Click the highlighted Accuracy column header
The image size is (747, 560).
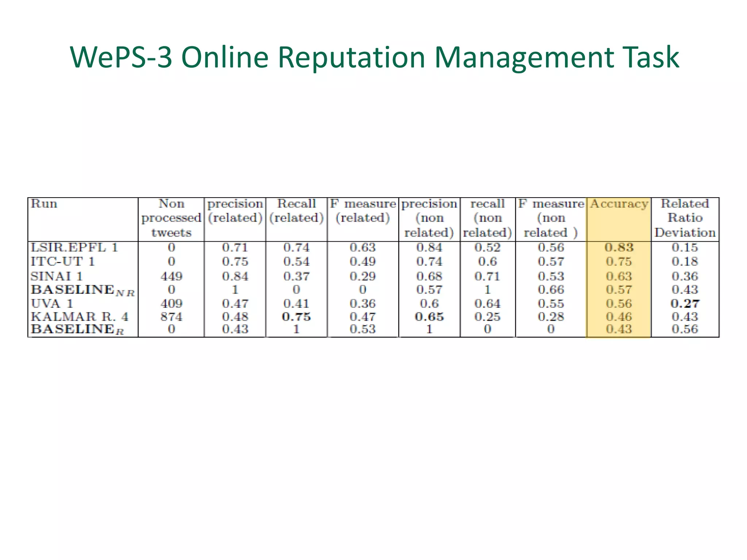[619, 204]
